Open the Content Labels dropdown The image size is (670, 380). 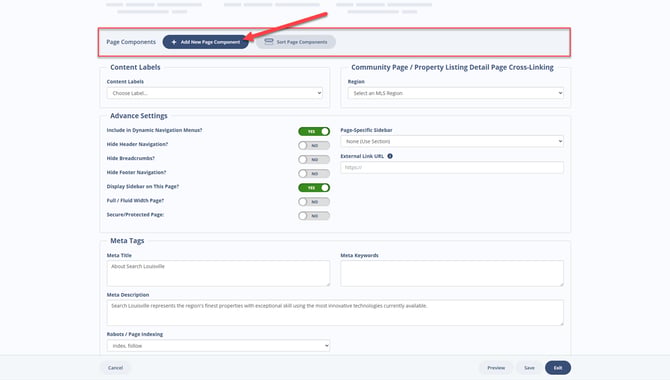click(215, 93)
